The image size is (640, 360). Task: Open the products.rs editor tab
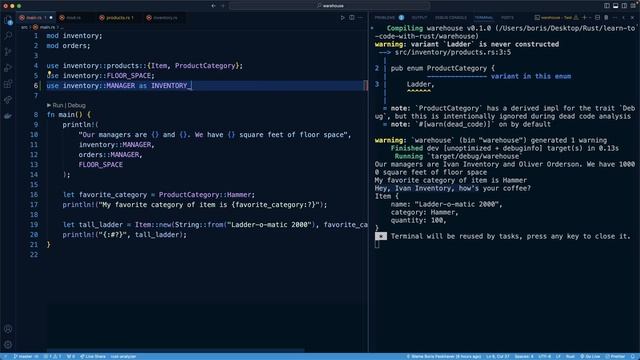click(x=118, y=18)
